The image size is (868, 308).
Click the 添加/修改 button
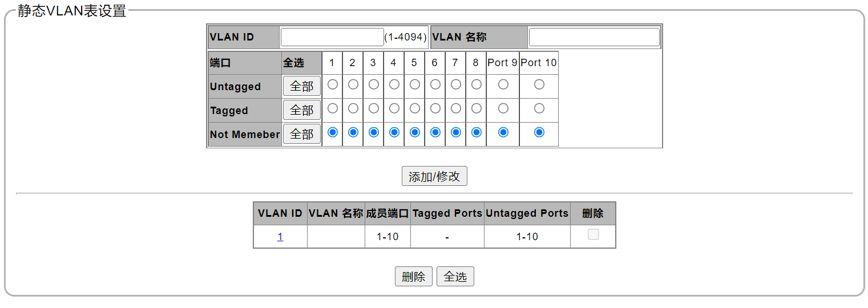pyautogui.click(x=434, y=176)
